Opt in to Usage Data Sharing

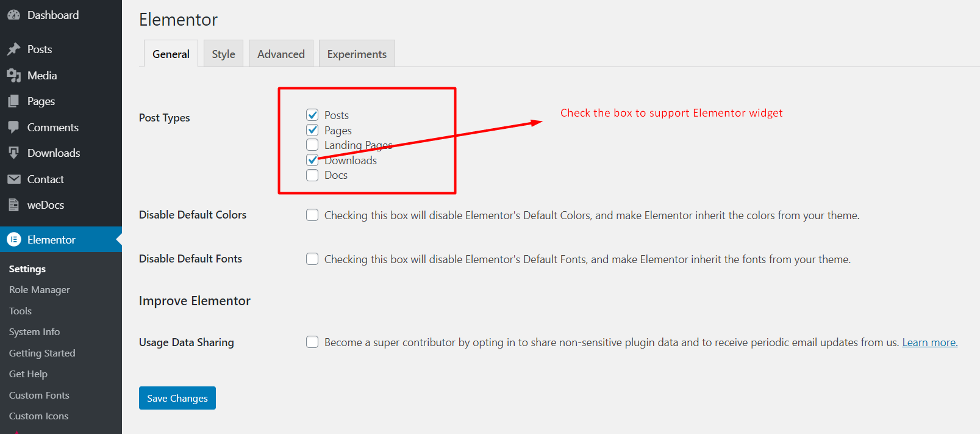click(312, 342)
